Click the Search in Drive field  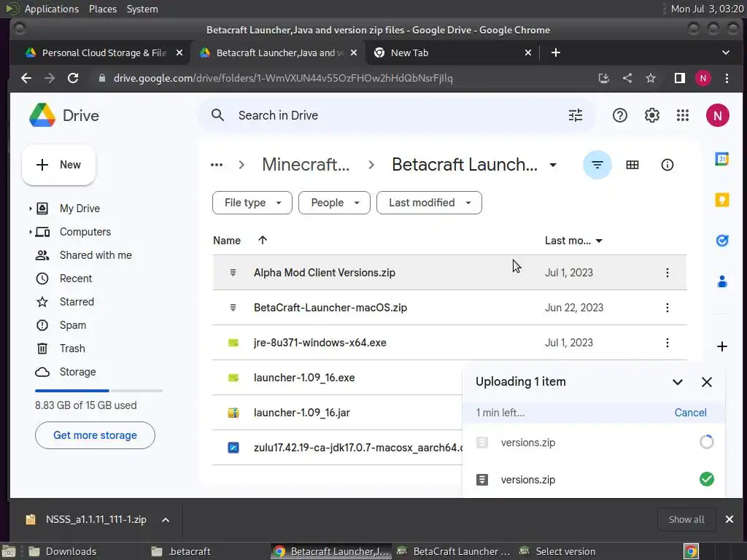(396, 115)
